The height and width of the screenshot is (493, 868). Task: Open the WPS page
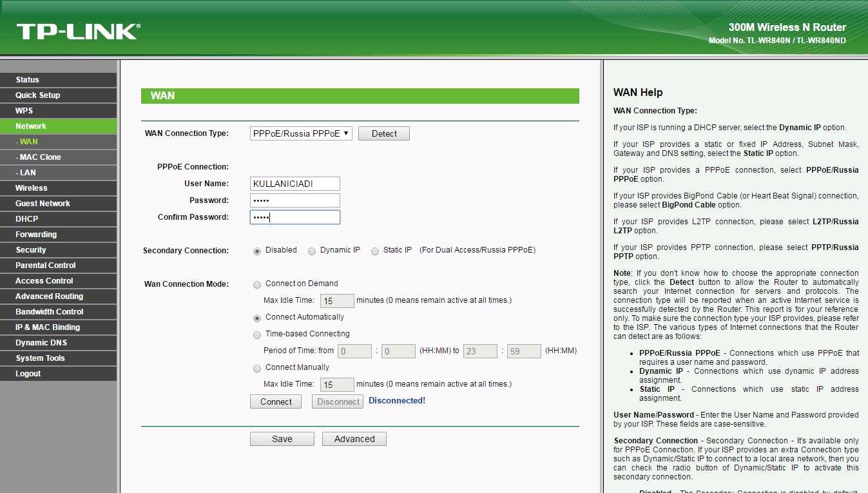pos(58,111)
